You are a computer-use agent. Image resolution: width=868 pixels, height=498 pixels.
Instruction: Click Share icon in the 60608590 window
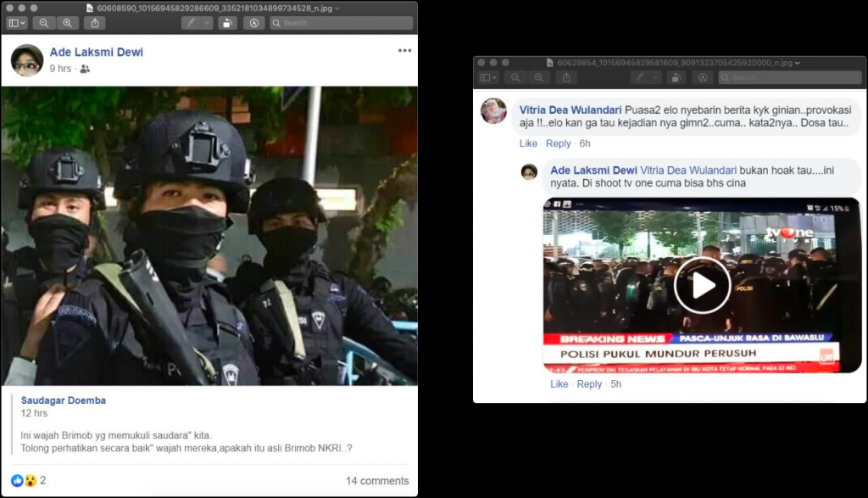(x=94, y=23)
